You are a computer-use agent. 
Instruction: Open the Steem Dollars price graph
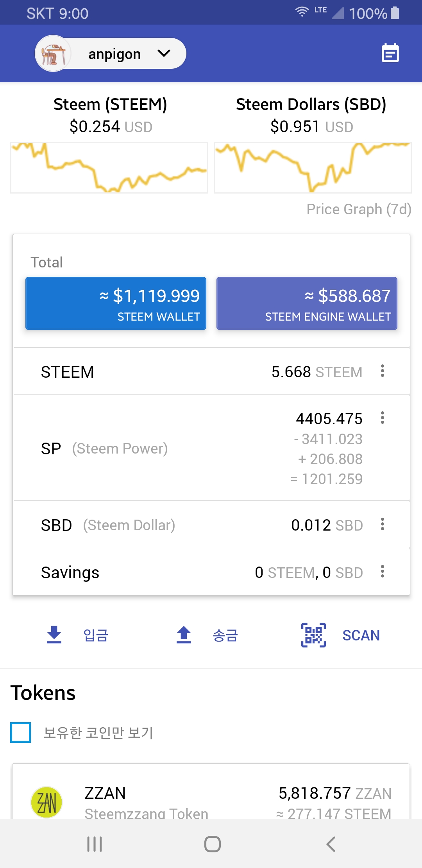pyautogui.click(x=313, y=168)
